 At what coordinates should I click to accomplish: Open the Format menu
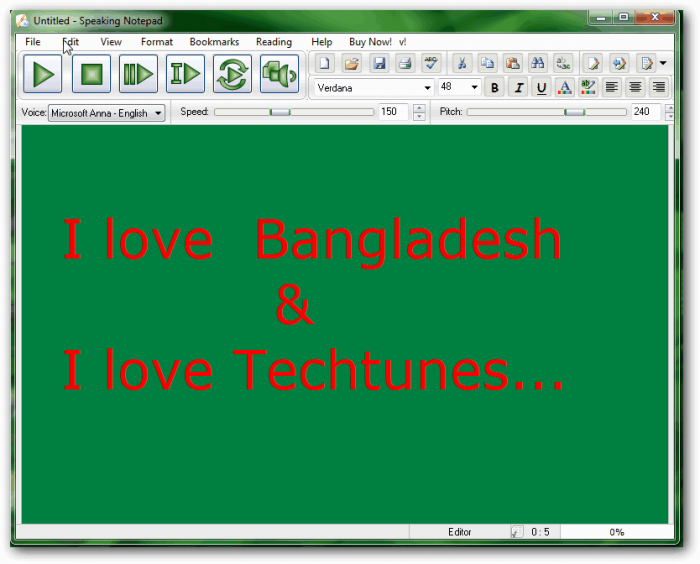(157, 42)
